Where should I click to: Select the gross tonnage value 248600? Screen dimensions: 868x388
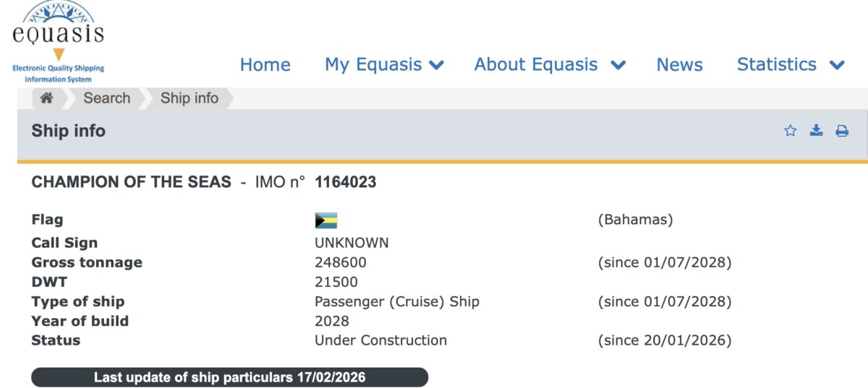(x=340, y=262)
